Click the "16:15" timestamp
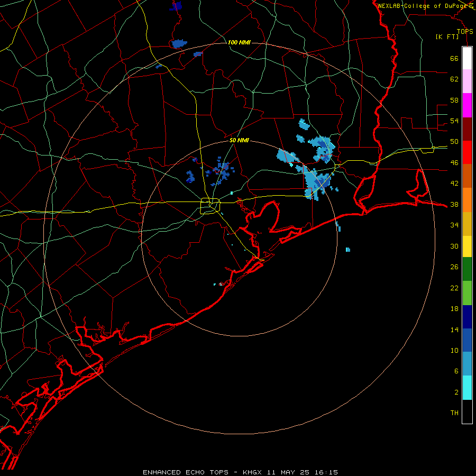 coord(326,472)
